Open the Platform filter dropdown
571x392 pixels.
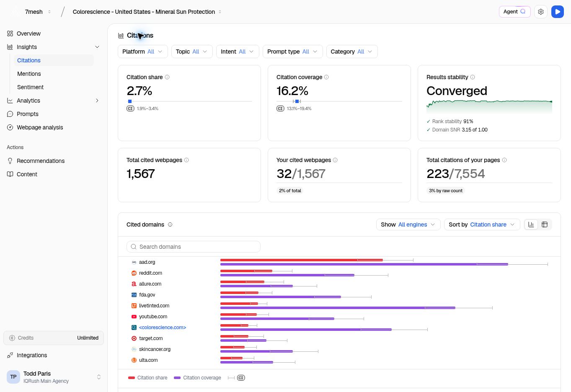[x=143, y=52]
